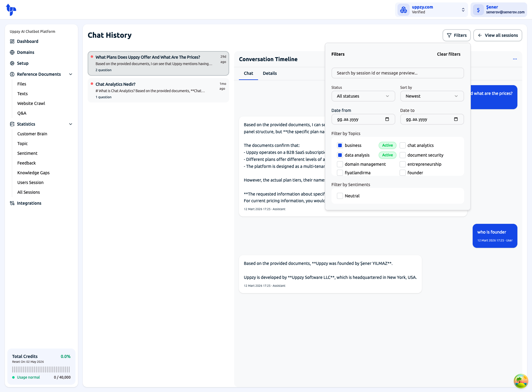Image resolution: width=532 pixels, height=392 pixels.
Task: Go to Customer Brain statistics
Action: [x=32, y=134]
